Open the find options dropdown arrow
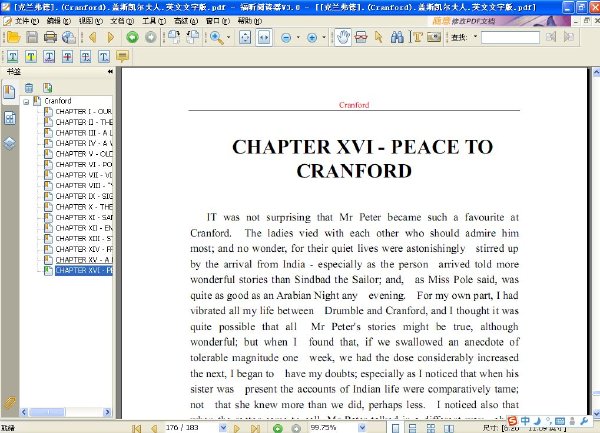This screenshot has height=433, width=600. coord(476,37)
